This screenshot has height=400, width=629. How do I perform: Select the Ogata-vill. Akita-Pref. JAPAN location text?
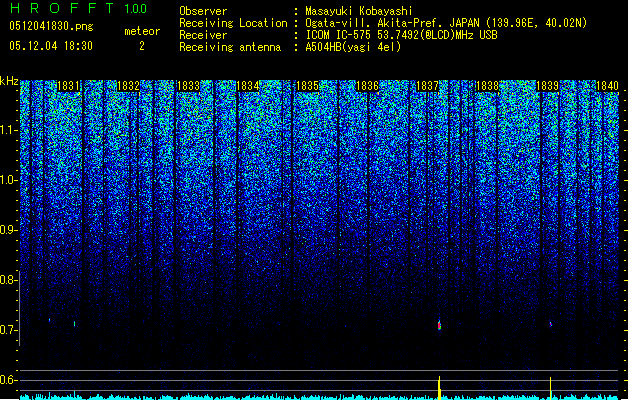[446, 23]
